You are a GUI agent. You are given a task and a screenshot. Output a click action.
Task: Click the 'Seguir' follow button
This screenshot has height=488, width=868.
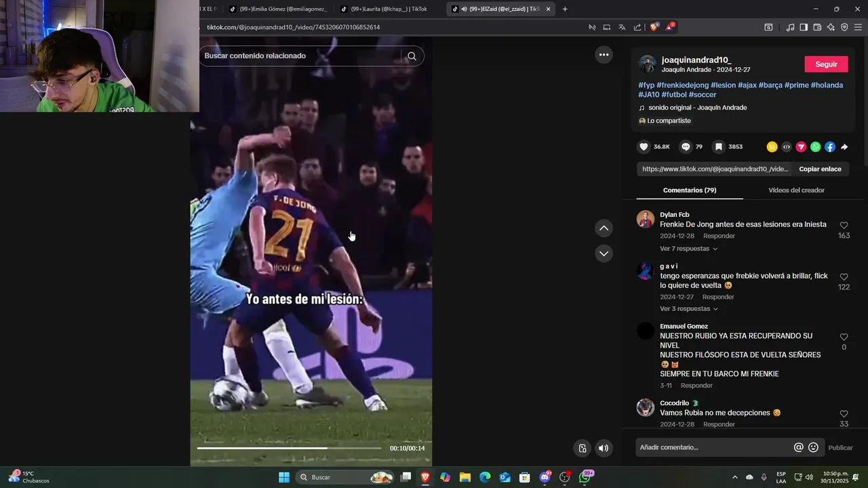coord(826,64)
